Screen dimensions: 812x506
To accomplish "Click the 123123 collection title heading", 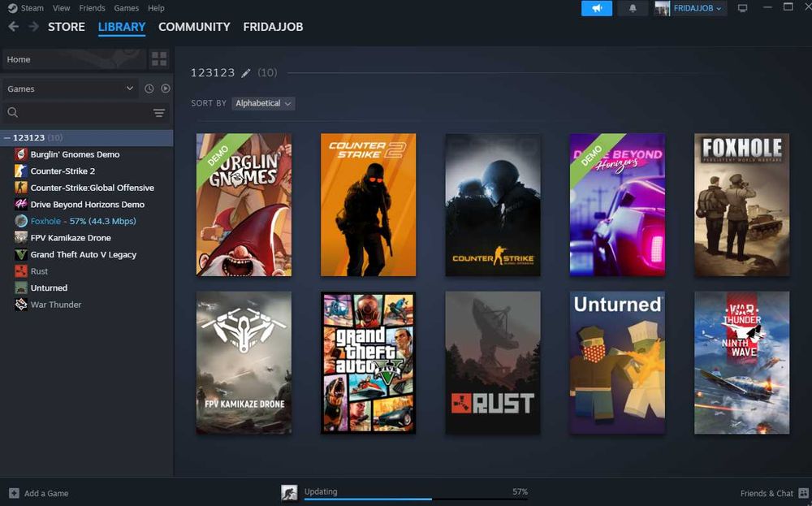I will coord(213,72).
